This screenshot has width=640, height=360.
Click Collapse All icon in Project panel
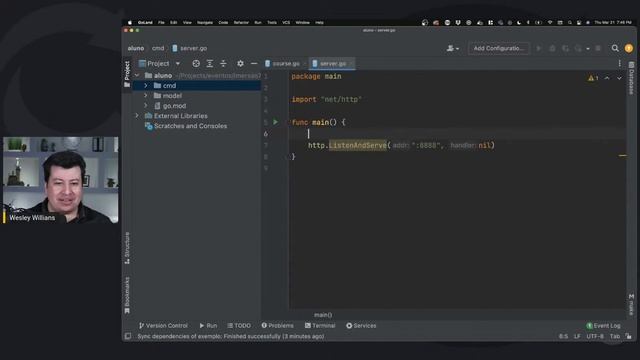pyautogui.click(x=223, y=63)
